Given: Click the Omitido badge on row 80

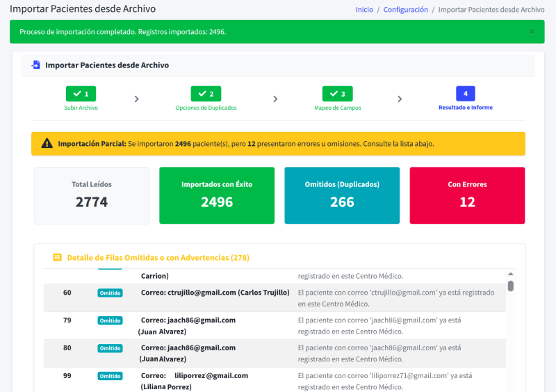Looking at the screenshot, I should pyautogui.click(x=110, y=348).
